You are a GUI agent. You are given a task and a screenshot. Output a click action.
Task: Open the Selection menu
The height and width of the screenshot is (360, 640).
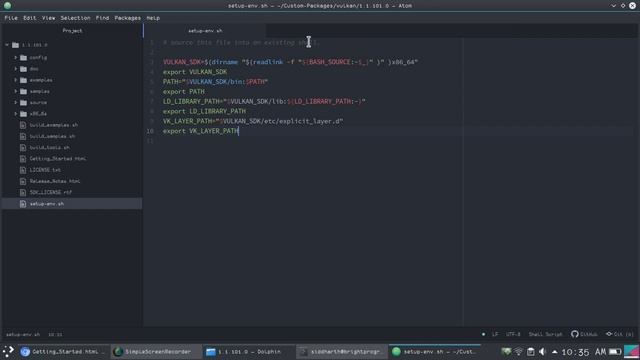coord(75,18)
